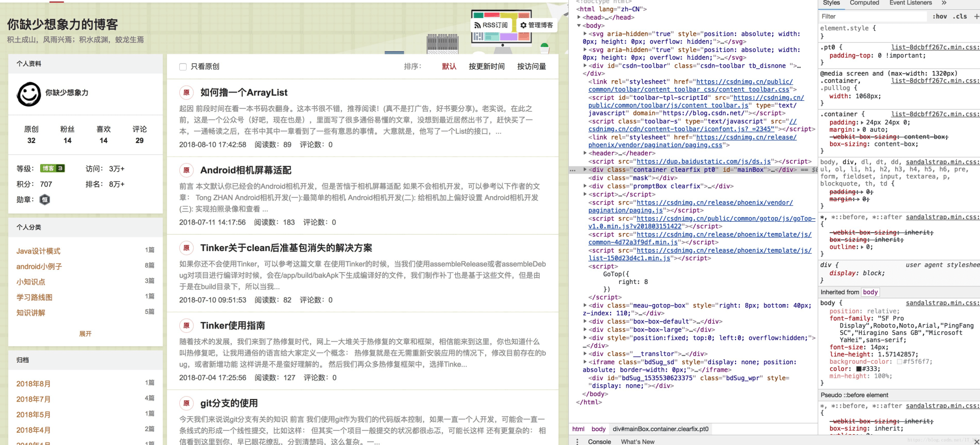
Task: Click the 博客 level badge icon
Action: click(52, 168)
